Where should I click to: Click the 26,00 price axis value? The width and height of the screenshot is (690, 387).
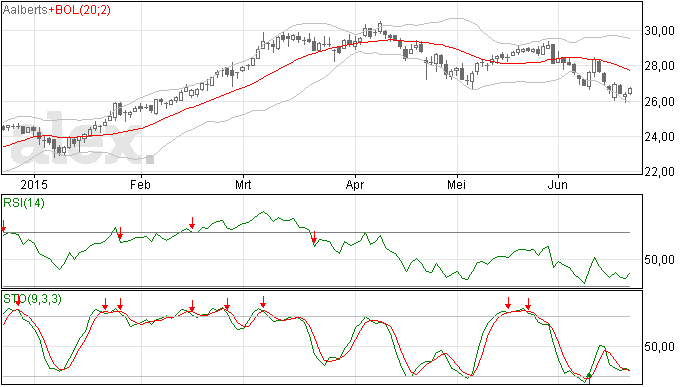pyautogui.click(x=659, y=102)
